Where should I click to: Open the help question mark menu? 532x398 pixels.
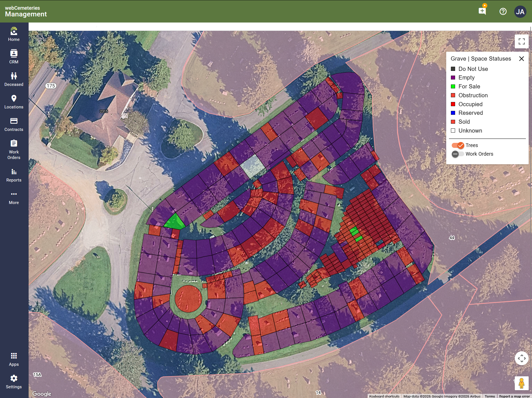tap(503, 12)
